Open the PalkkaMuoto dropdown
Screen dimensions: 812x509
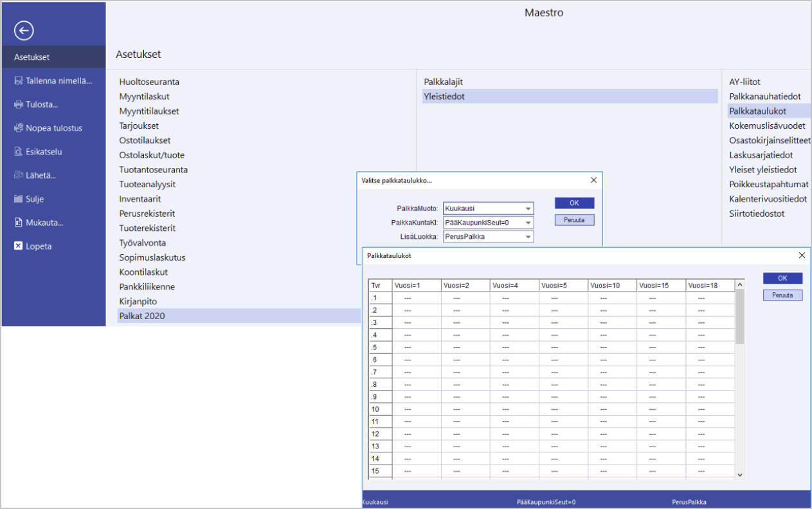[x=528, y=208]
